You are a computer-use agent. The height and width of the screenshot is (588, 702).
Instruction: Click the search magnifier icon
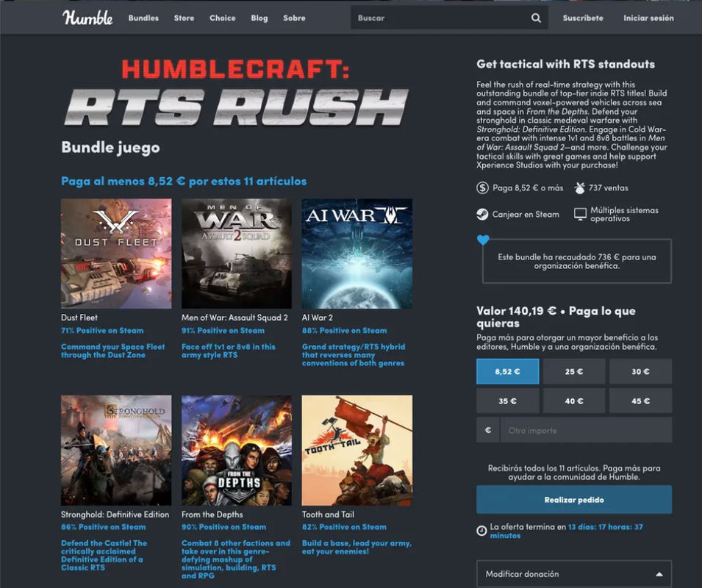(x=536, y=18)
